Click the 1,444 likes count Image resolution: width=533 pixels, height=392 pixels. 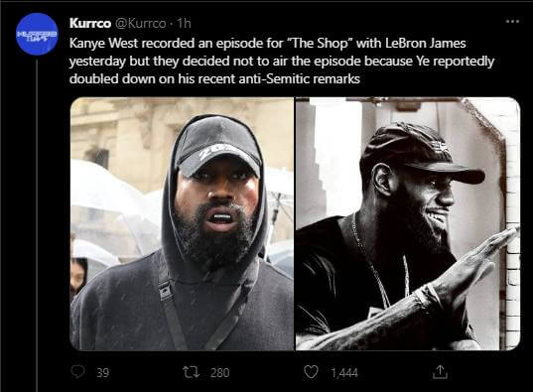click(344, 373)
